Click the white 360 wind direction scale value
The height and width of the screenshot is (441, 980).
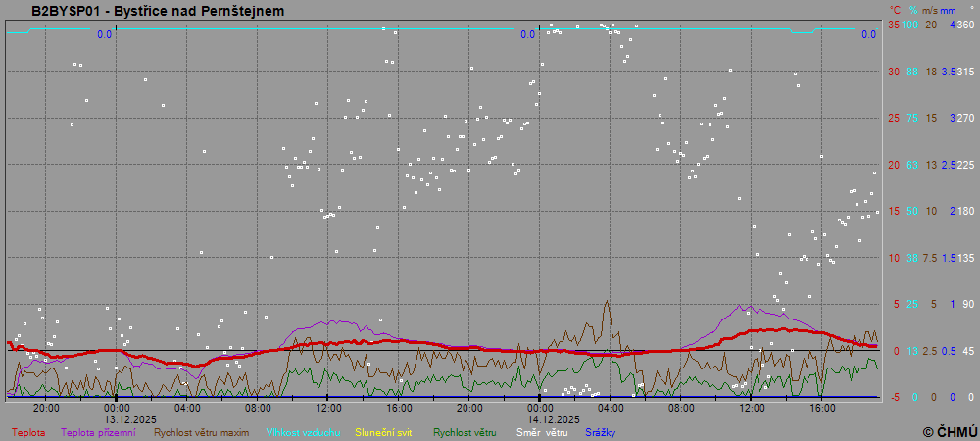(964, 24)
